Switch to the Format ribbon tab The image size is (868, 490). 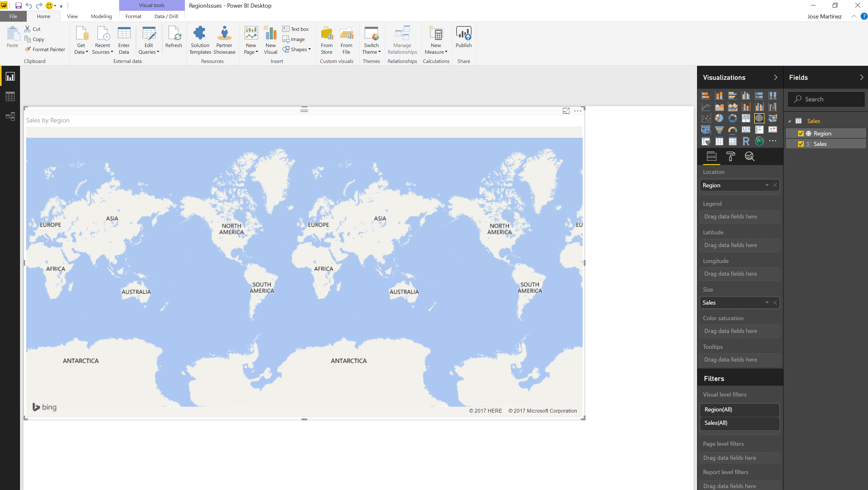pos(133,16)
